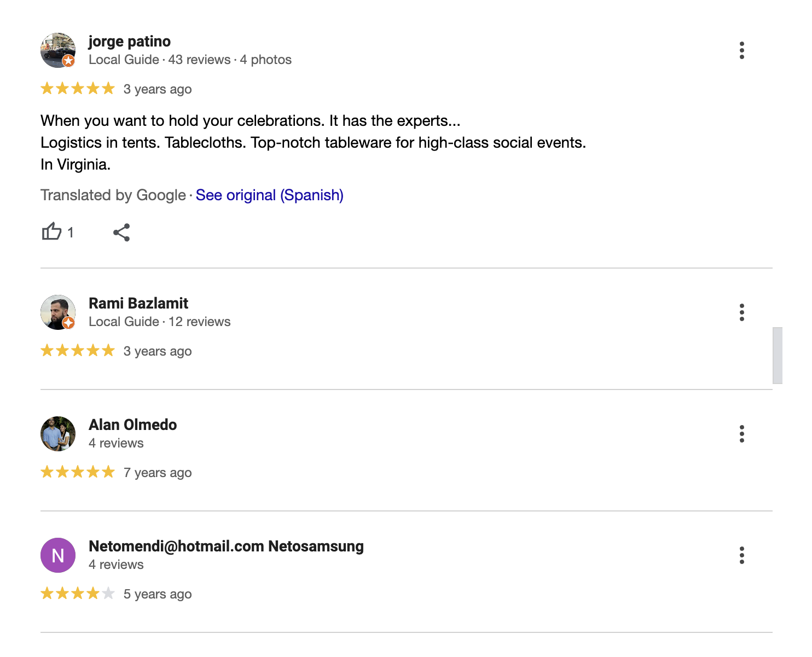812x657 pixels.
Task: Click See original (Spanish) link
Action: coord(269,195)
